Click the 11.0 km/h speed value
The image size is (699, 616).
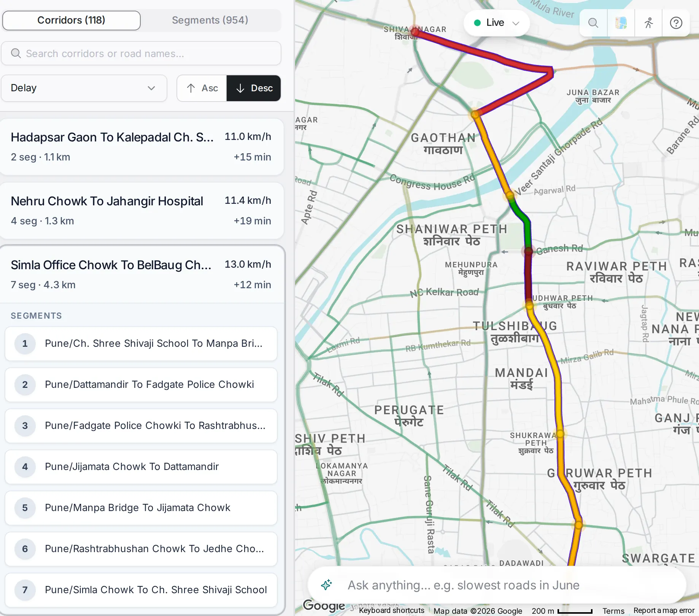point(248,137)
